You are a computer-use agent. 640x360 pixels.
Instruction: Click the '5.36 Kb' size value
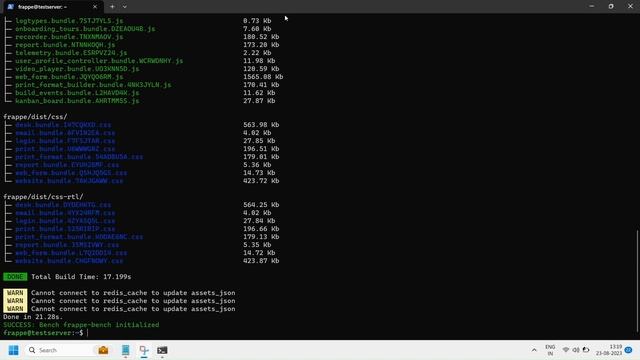pyautogui.click(x=257, y=165)
